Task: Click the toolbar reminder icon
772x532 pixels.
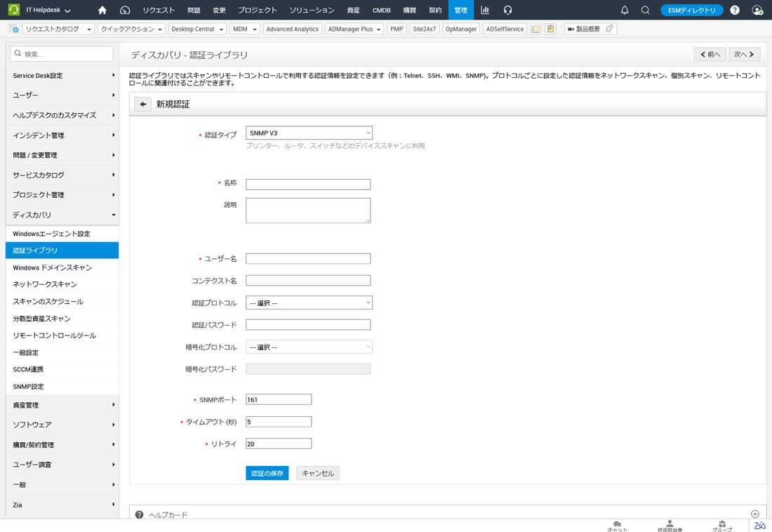Action: click(x=535, y=29)
